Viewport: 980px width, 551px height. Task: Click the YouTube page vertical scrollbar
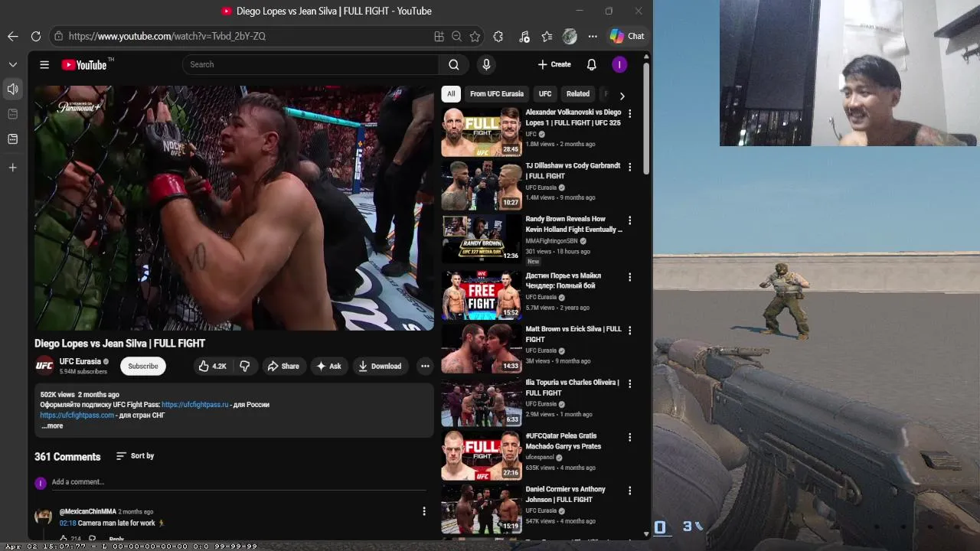click(x=647, y=119)
